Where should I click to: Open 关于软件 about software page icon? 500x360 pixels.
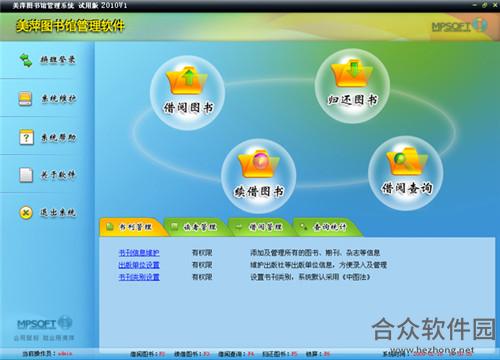tap(26, 175)
